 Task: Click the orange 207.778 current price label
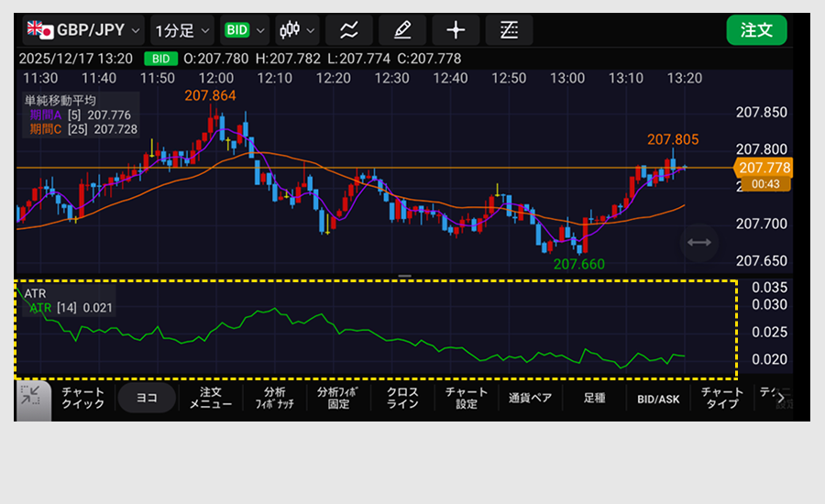pos(764,168)
